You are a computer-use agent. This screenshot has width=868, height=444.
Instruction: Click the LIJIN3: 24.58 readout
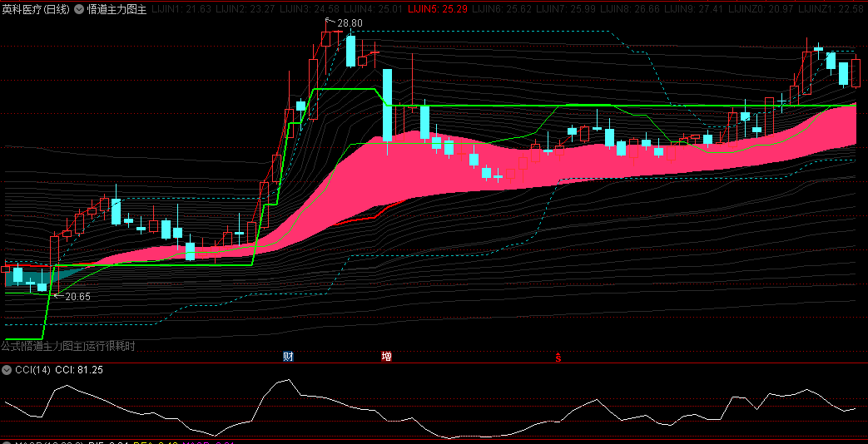coord(310,9)
